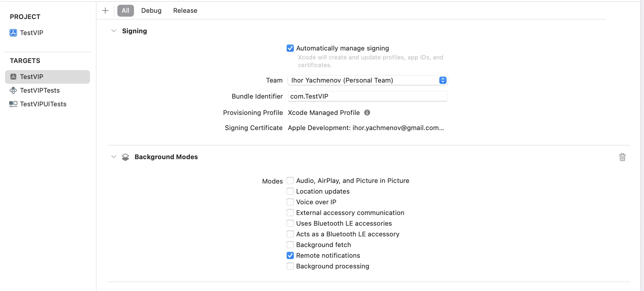
Task: Open the Team dropdown
Action: (367, 80)
